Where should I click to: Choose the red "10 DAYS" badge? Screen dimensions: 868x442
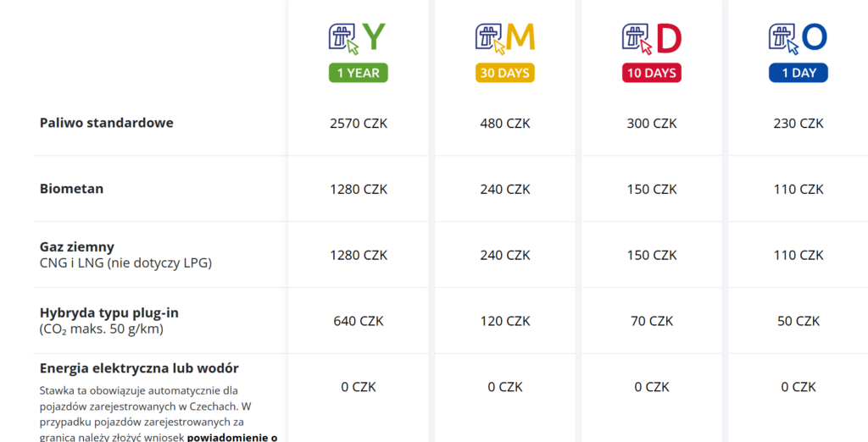(652, 73)
